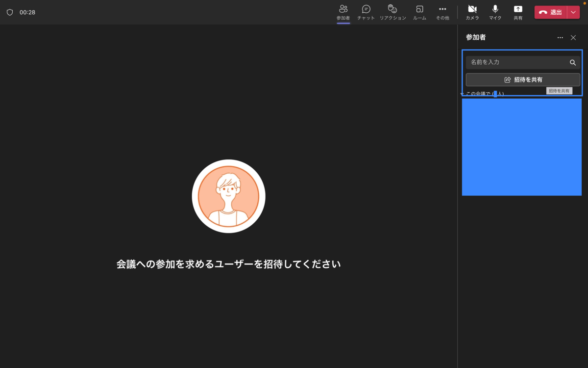Viewport: 588px width, 368px height.
Task: Switch to the チャット tab
Action: click(x=365, y=12)
